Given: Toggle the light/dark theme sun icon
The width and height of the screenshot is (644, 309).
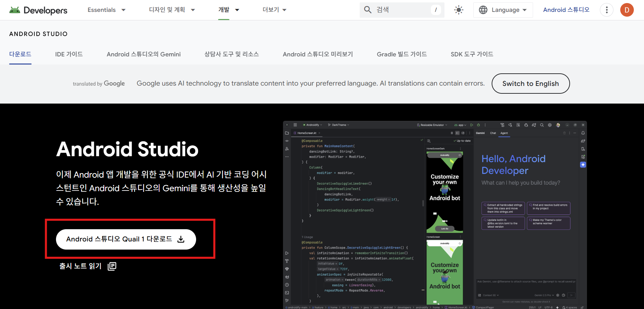Looking at the screenshot, I should click(x=459, y=10).
